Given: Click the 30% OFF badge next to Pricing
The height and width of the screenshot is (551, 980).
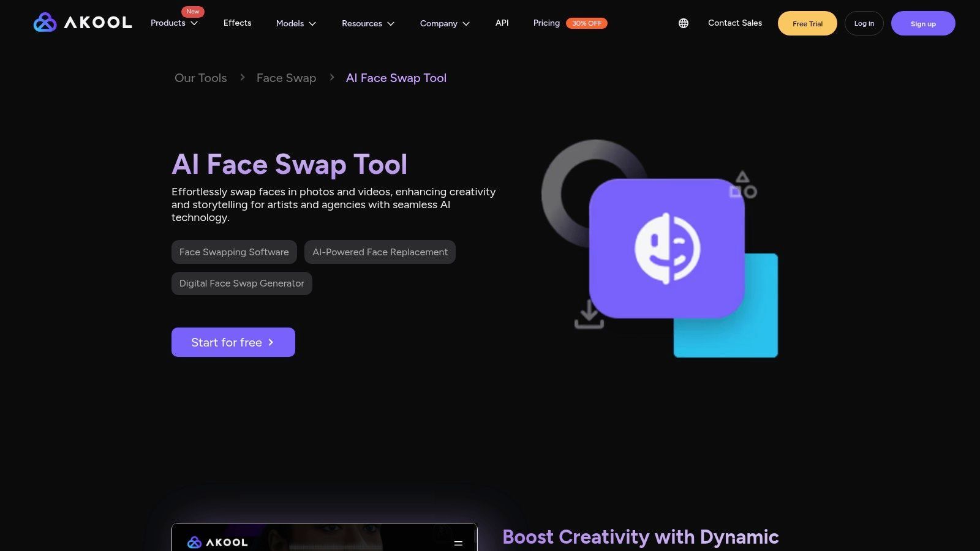Looking at the screenshot, I should [x=586, y=23].
